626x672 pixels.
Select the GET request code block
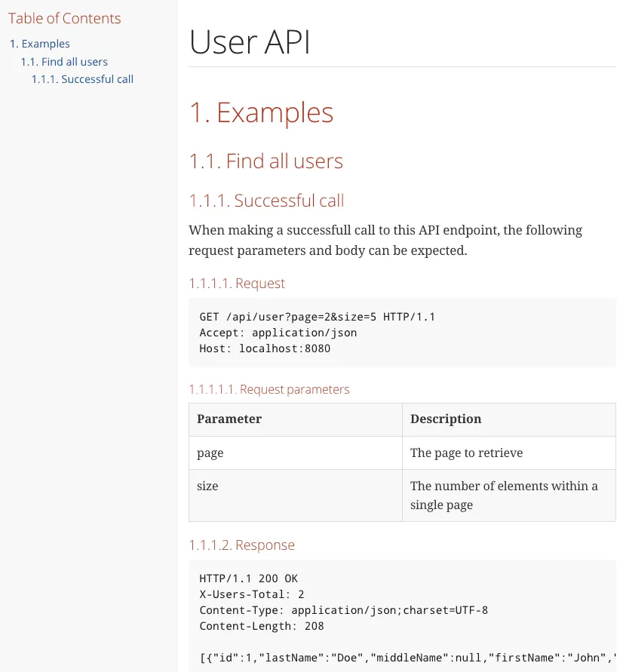point(402,333)
